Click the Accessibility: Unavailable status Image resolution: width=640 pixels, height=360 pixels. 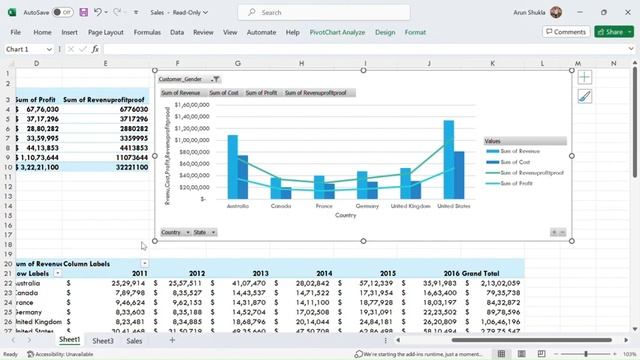tap(60, 354)
